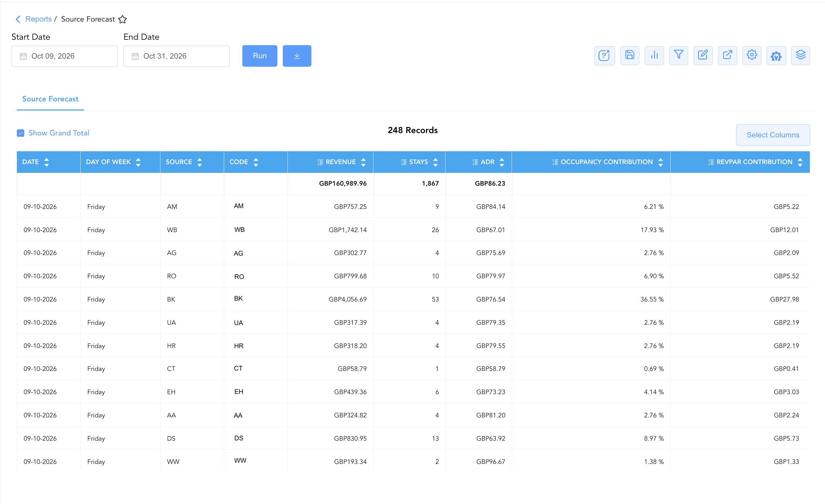The height and width of the screenshot is (504, 825).
Task: Click the WW row RevPAR GBP1.33
Action: tap(786, 462)
